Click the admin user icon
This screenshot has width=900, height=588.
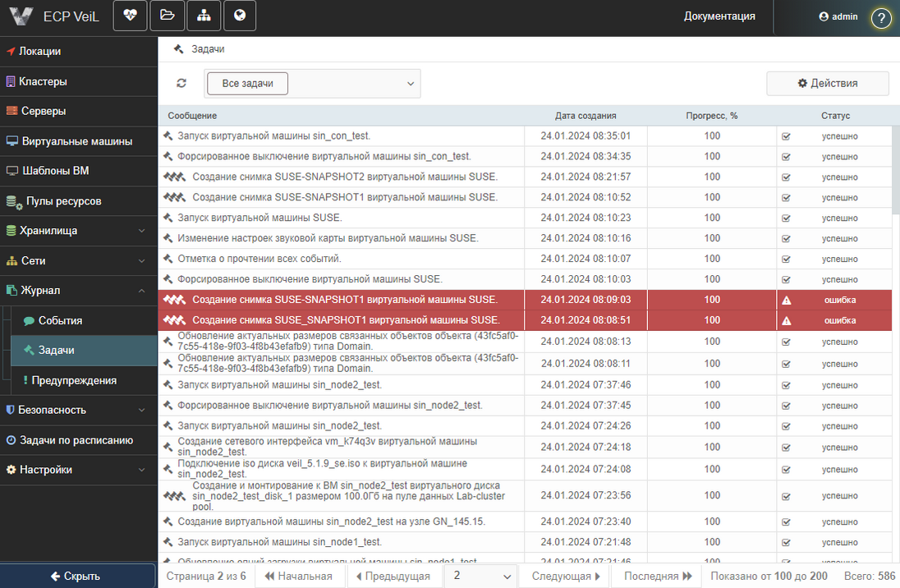click(824, 16)
